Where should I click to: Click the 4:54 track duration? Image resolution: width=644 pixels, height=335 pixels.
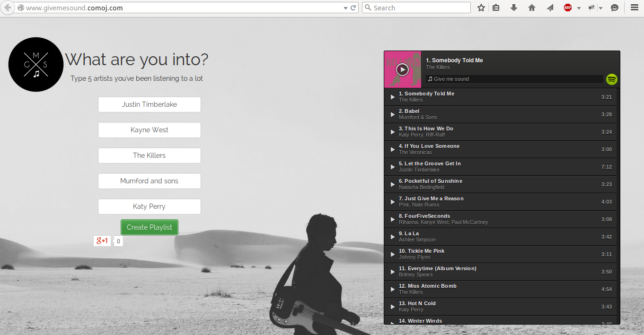tap(607, 289)
